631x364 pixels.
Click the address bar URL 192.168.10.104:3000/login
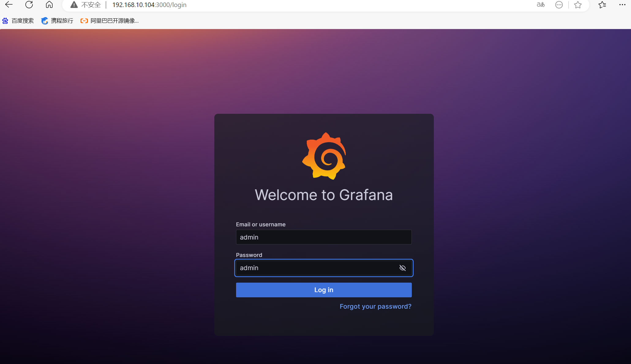149,5
